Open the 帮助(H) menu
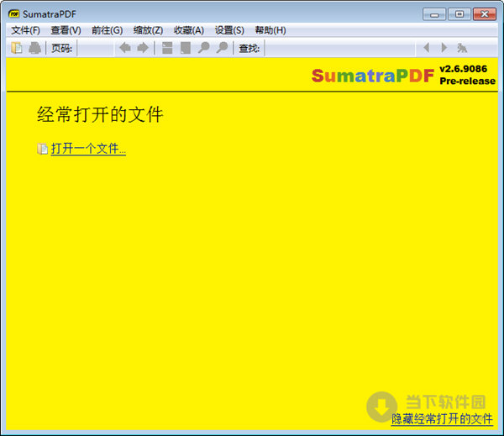Viewport: 504px width, 436px height. [270, 30]
